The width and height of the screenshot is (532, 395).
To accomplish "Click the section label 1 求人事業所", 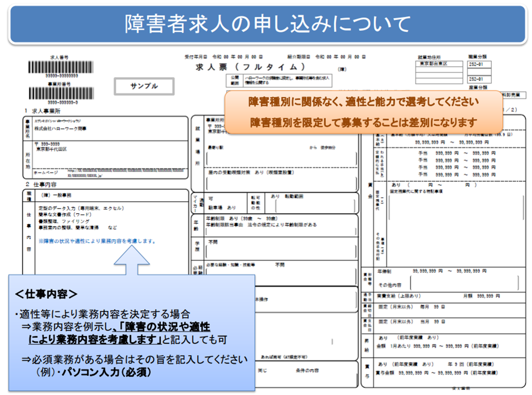I will click(42, 111).
